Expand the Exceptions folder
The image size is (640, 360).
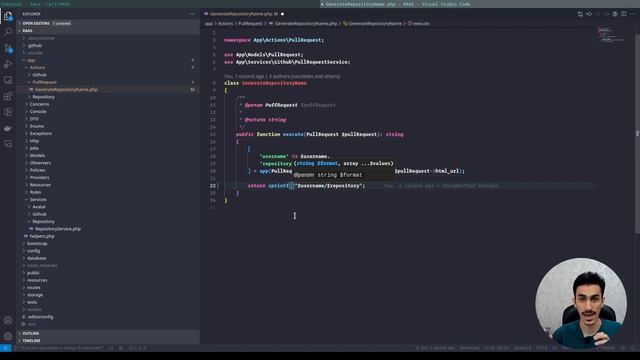(x=41, y=133)
